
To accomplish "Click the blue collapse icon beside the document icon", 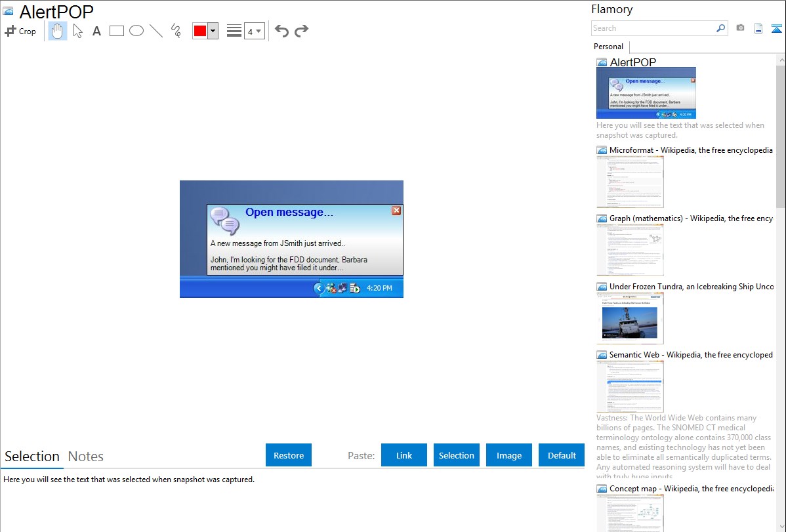I will [776, 28].
